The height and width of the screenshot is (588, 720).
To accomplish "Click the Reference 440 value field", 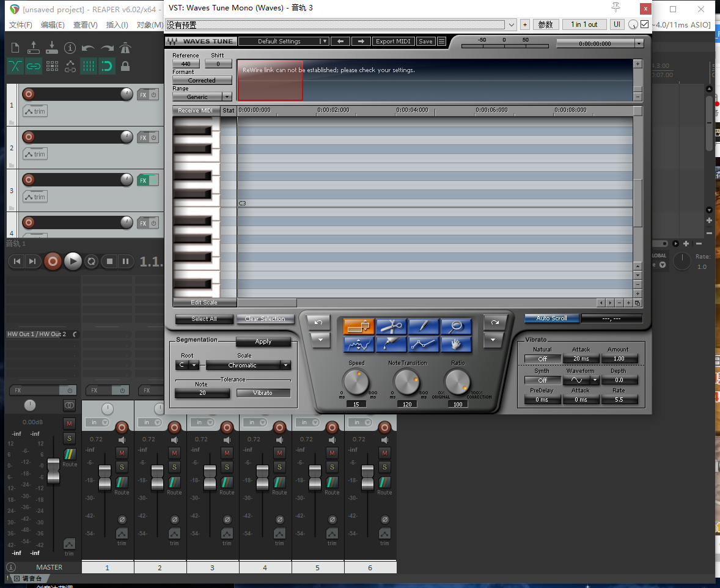I will [x=186, y=64].
